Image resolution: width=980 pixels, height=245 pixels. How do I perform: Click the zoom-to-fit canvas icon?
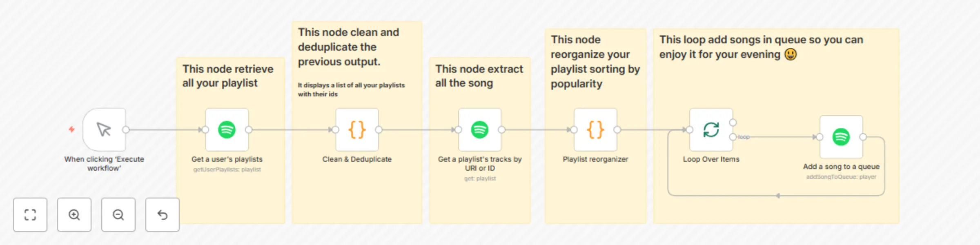tap(30, 214)
